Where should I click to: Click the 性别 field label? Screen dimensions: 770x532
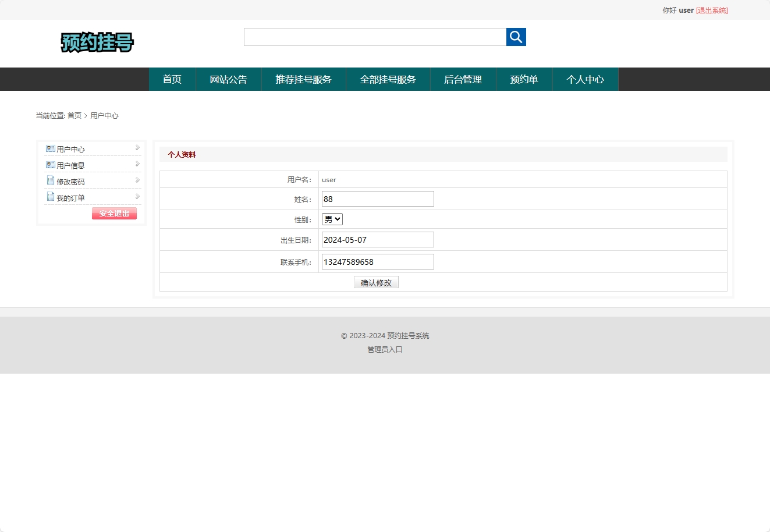[303, 220]
